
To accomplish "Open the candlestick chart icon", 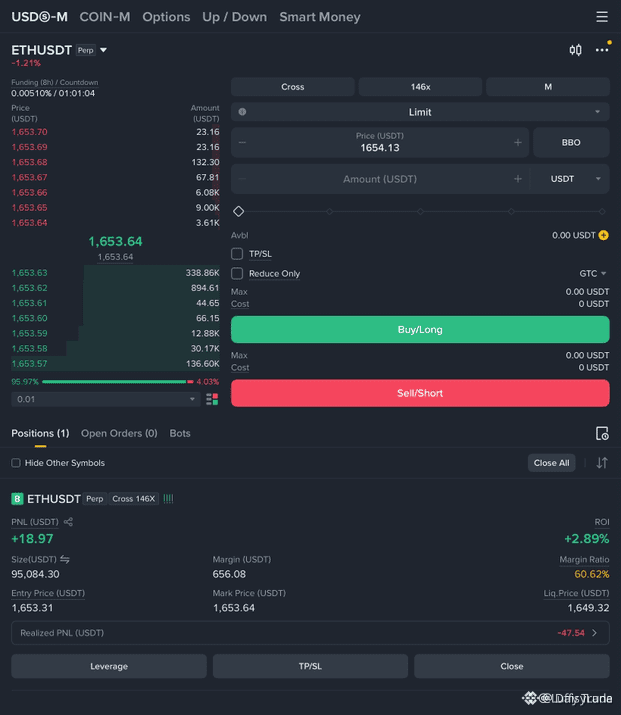I will [575, 50].
